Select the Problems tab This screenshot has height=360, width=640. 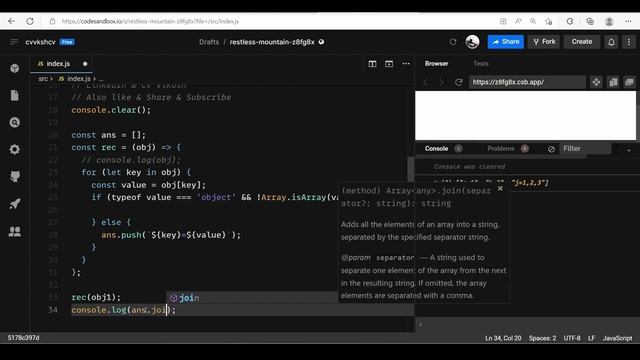pyautogui.click(x=501, y=149)
